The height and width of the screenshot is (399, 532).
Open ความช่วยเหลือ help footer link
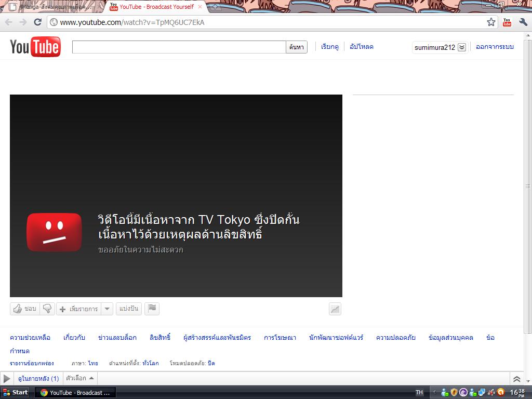[x=30, y=338]
